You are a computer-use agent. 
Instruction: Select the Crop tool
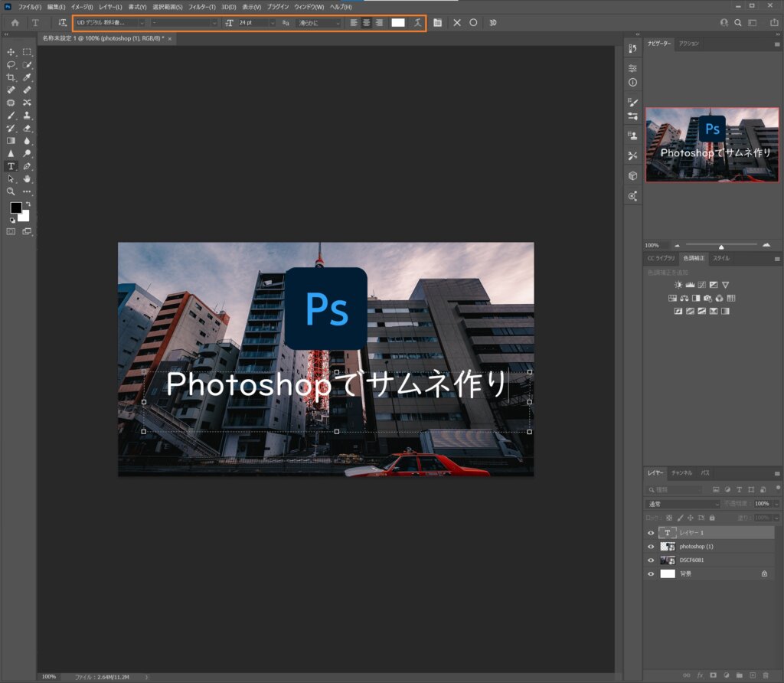[11, 77]
